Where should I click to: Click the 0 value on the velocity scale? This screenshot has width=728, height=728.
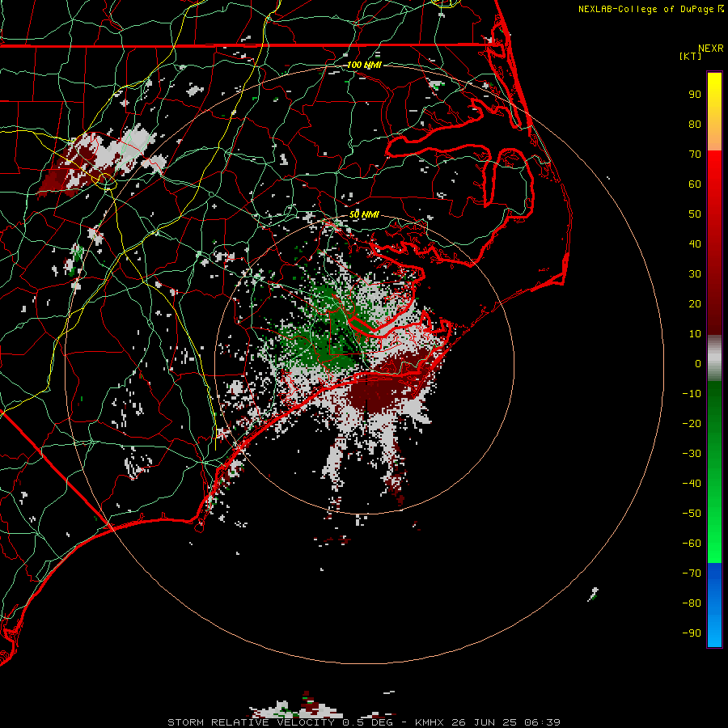coord(698,363)
